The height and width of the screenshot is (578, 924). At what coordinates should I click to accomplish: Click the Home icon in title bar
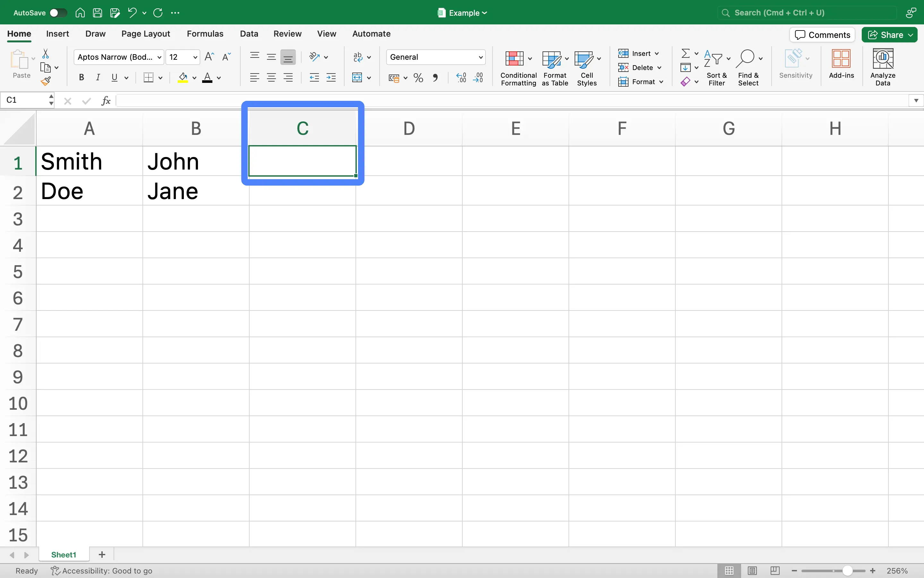pos(80,13)
